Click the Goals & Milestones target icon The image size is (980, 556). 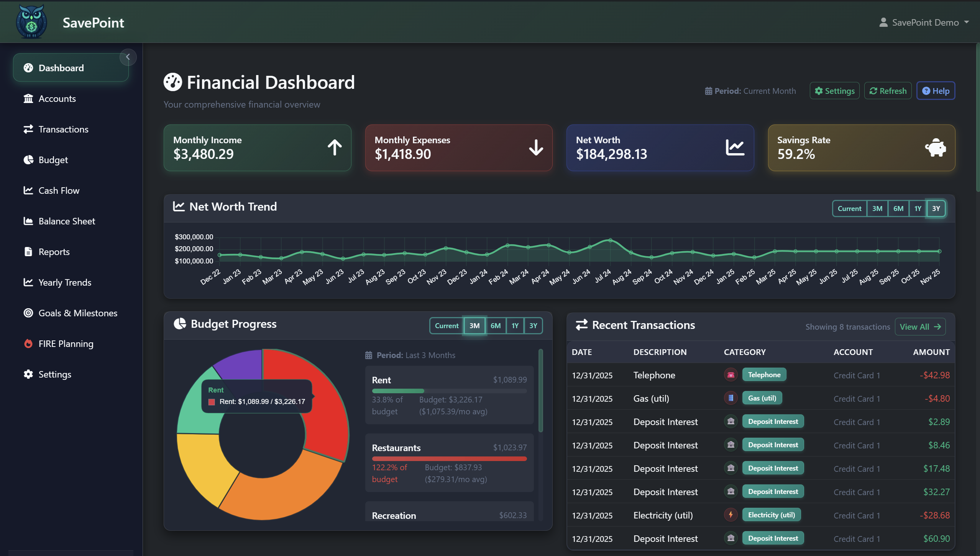tap(28, 313)
